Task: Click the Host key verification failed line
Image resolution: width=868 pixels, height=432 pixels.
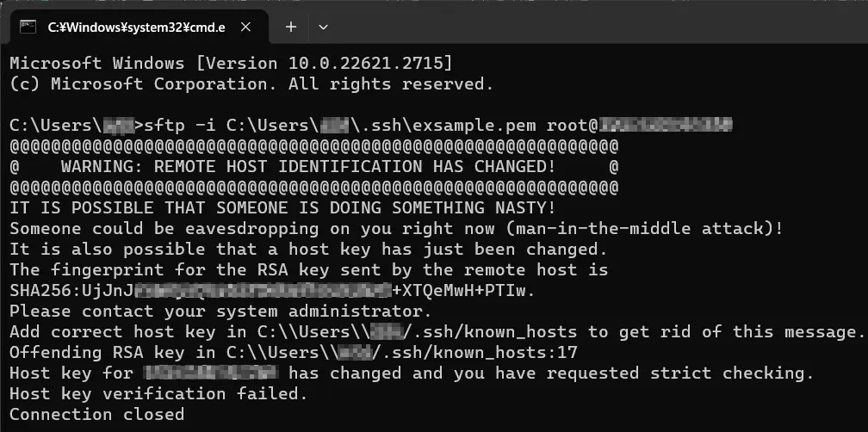Action: [158, 394]
